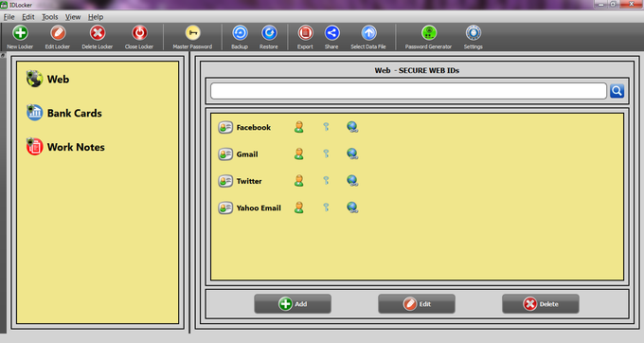Click the password key icon for Gmail
This screenshot has width=644, height=343.
tap(326, 153)
